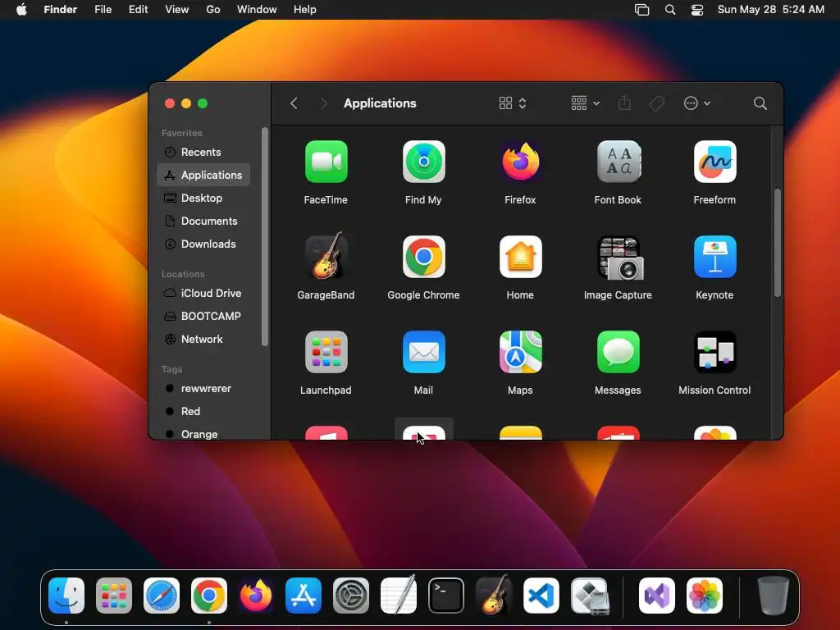Open the Apple menu
The height and width of the screenshot is (630, 840).
pos(21,10)
